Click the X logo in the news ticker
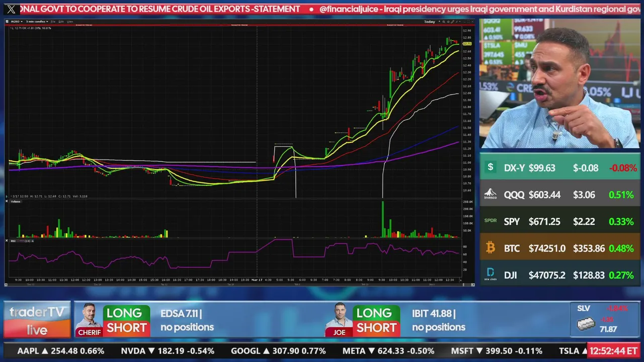Screen dimensions: 644x362 (x=11, y=9)
